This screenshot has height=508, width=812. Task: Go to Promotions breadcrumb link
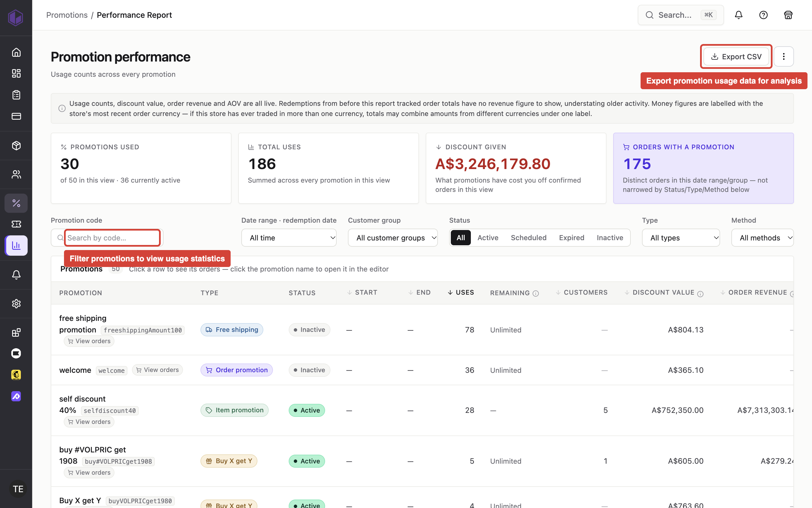[67, 15]
